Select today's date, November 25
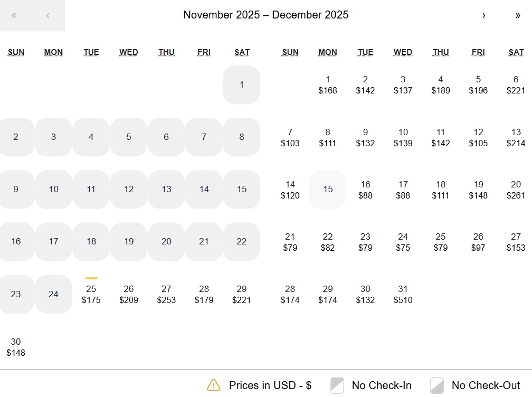This screenshot has height=397, width=532. click(91, 294)
